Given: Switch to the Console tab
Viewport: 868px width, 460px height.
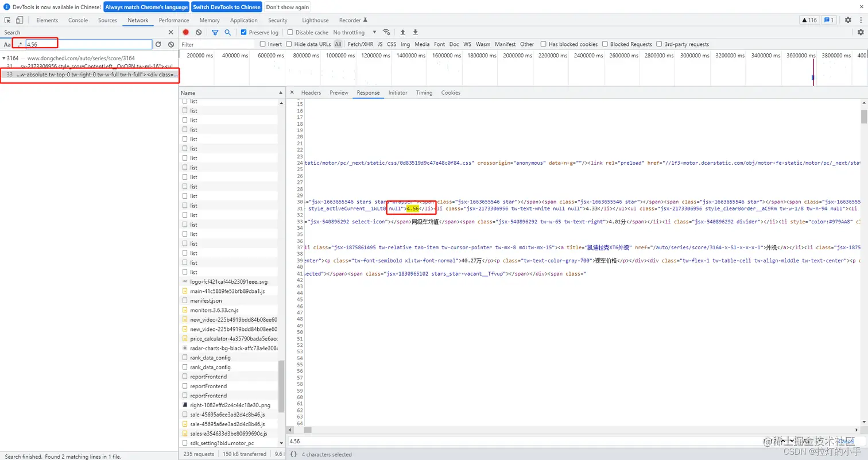Looking at the screenshot, I should click(78, 20).
